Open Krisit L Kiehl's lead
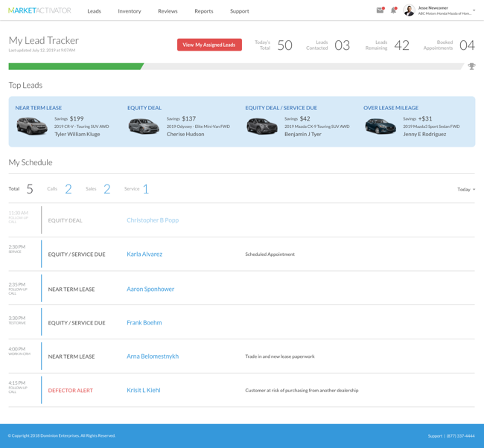The height and width of the screenshot is (448, 484). (x=144, y=390)
